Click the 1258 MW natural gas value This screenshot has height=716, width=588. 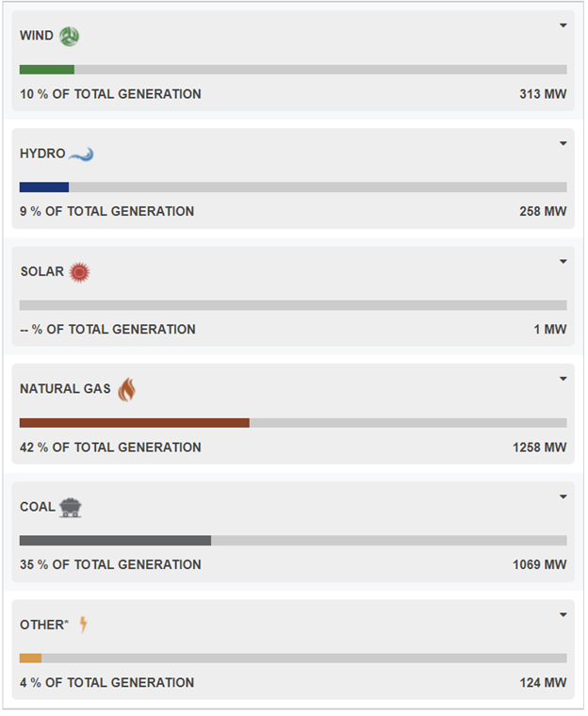point(540,447)
